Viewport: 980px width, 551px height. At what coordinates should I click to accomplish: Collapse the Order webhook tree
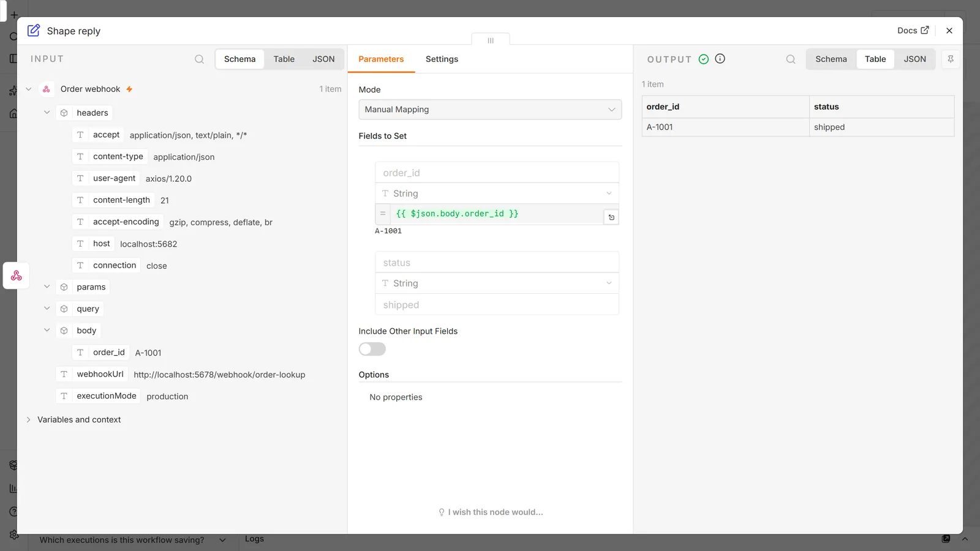28,89
